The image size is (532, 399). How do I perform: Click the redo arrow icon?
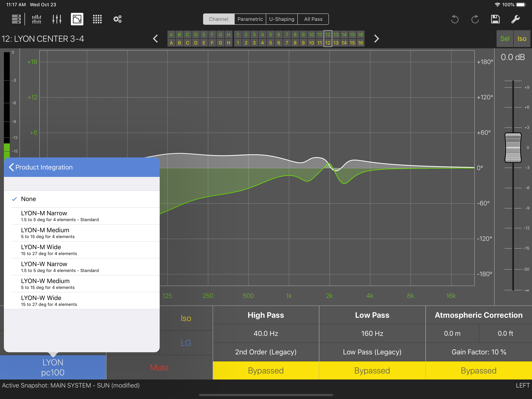(475, 19)
